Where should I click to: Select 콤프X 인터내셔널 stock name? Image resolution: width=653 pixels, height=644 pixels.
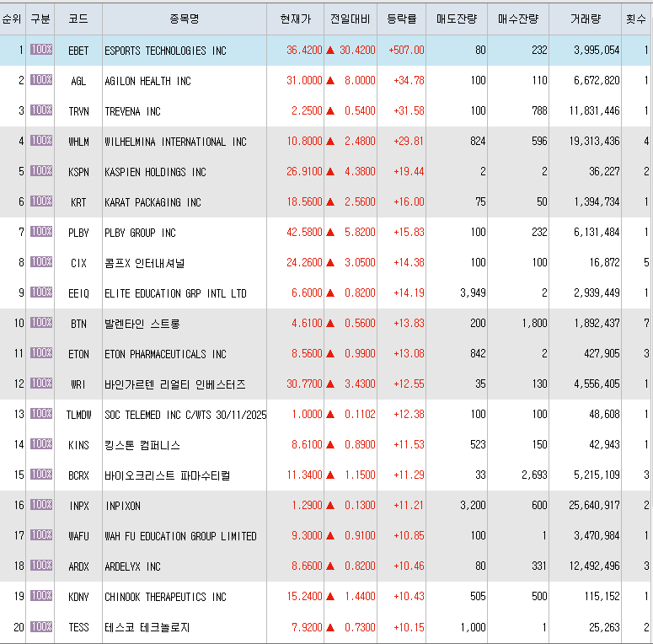pos(144,263)
